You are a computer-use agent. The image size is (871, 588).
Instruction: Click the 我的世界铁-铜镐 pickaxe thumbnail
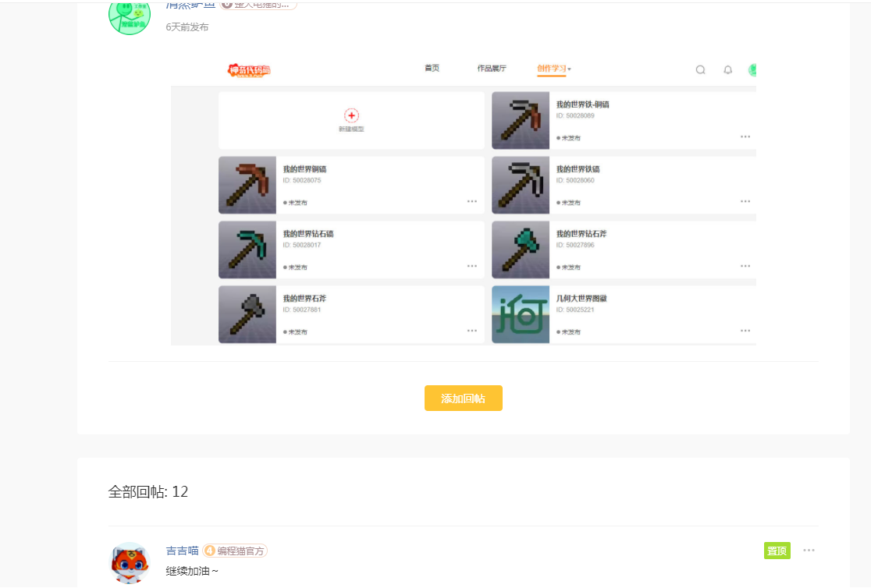pos(521,121)
